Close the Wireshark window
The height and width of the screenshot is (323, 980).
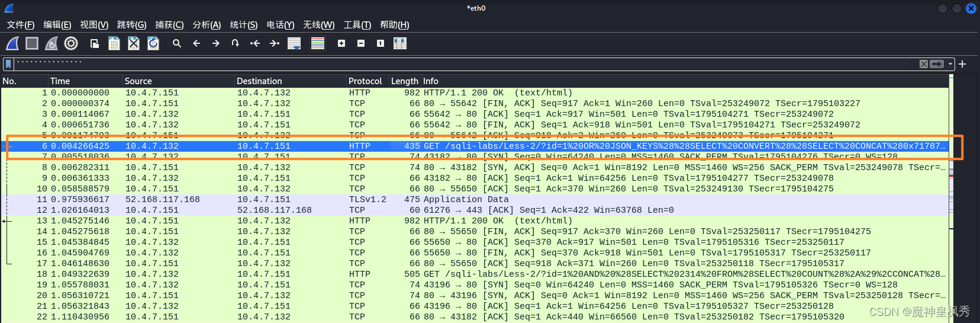[971, 8]
